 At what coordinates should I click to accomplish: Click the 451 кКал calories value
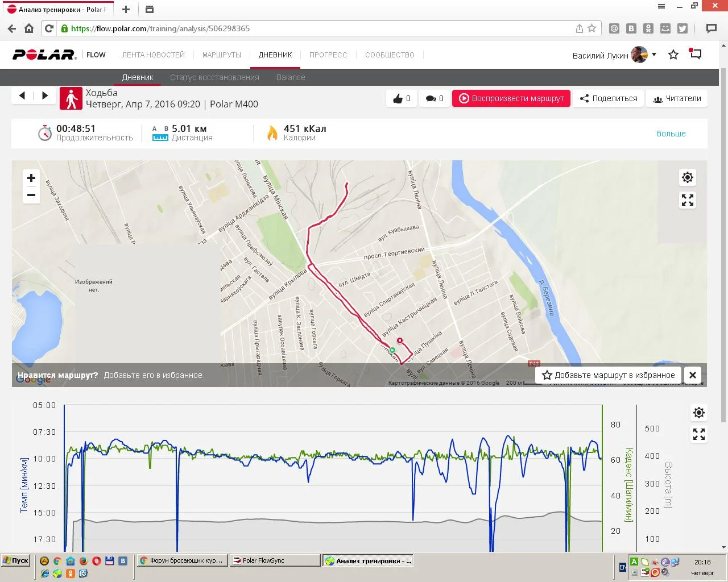[305, 128]
